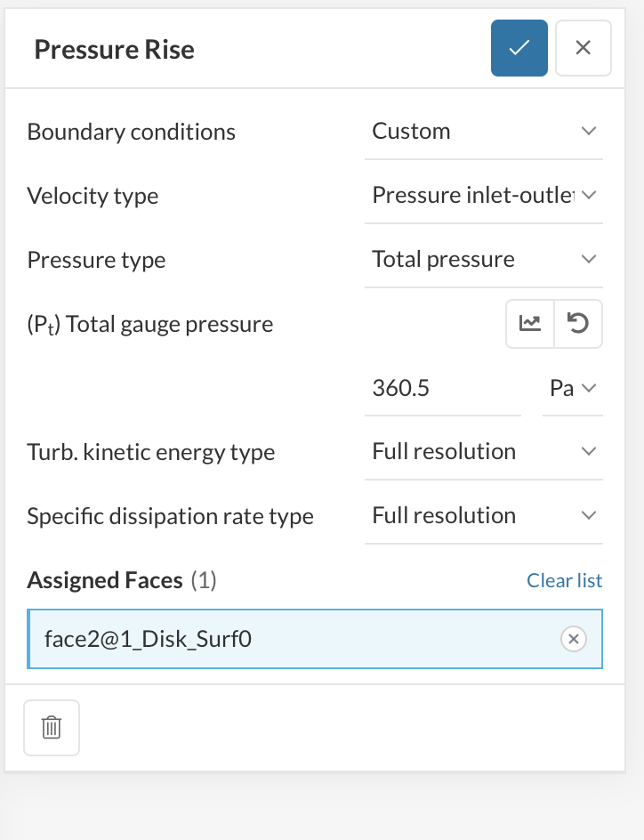Confirm the Pressure Rise settings with checkmark
Screen dimensions: 644x840
(x=519, y=48)
